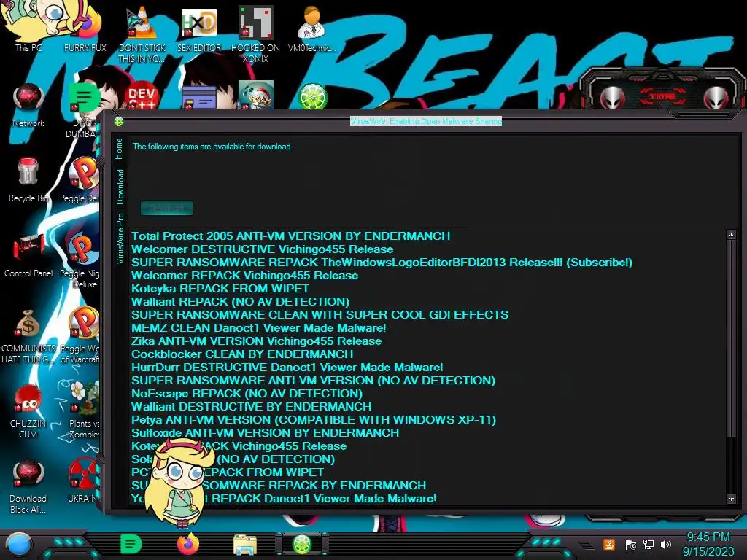747x560 pixels.
Task: Open the Action Center flag tray icon
Action: click(x=631, y=544)
